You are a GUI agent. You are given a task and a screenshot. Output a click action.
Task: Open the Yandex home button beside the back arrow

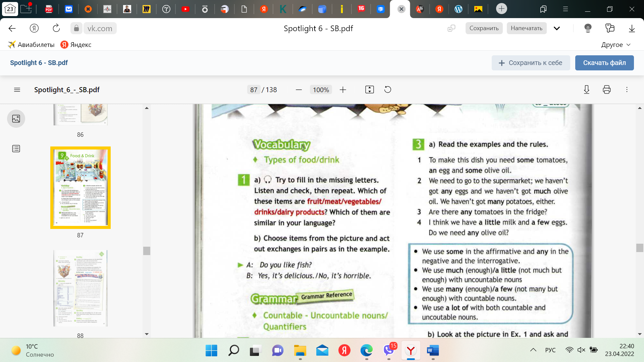[34, 28]
